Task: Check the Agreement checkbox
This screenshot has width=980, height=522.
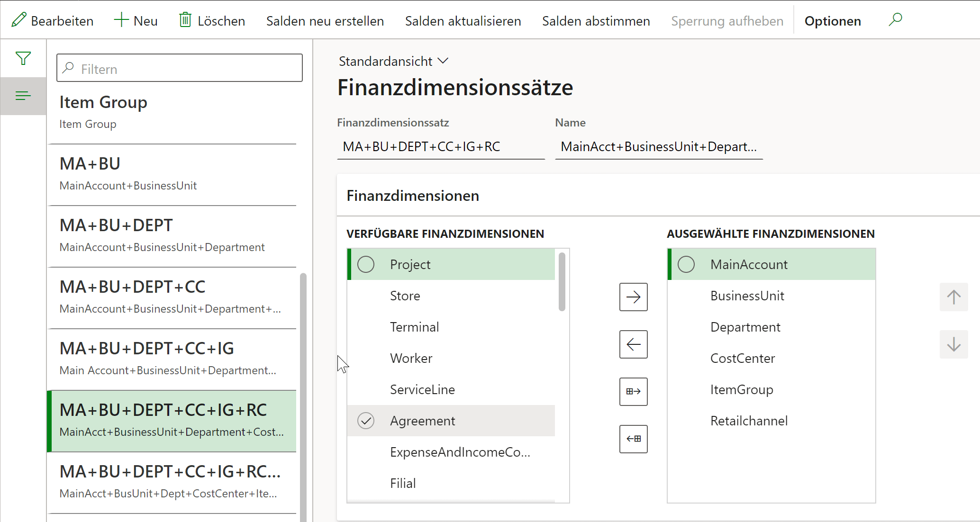Action: coord(365,421)
